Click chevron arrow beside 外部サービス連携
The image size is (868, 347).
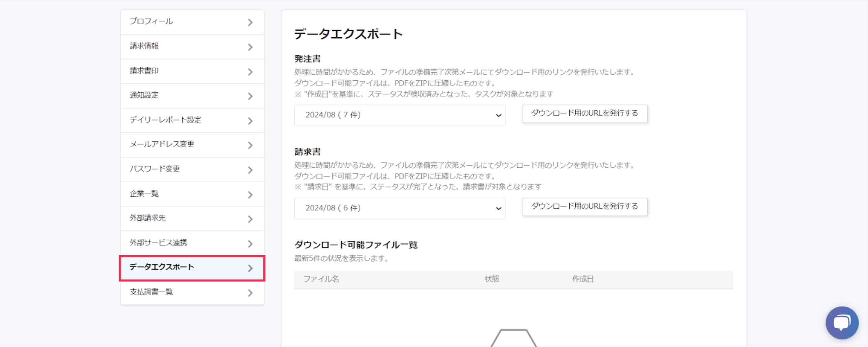pyautogui.click(x=250, y=243)
